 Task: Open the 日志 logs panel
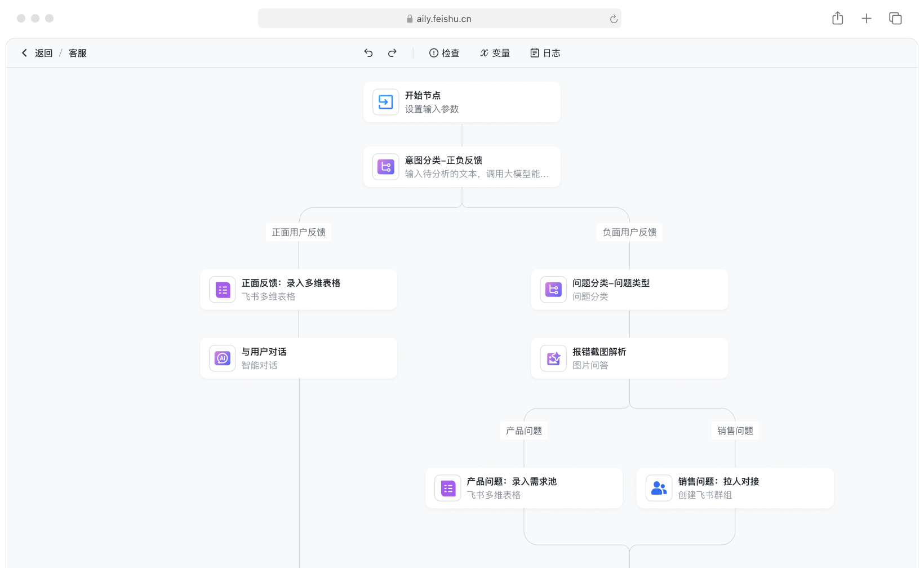(x=544, y=52)
